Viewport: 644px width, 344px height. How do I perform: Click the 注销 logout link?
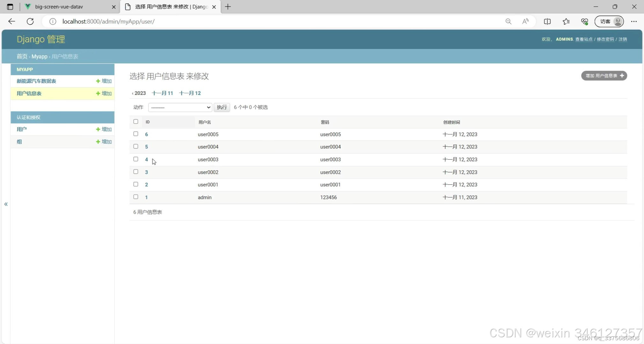[x=622, y=39]
